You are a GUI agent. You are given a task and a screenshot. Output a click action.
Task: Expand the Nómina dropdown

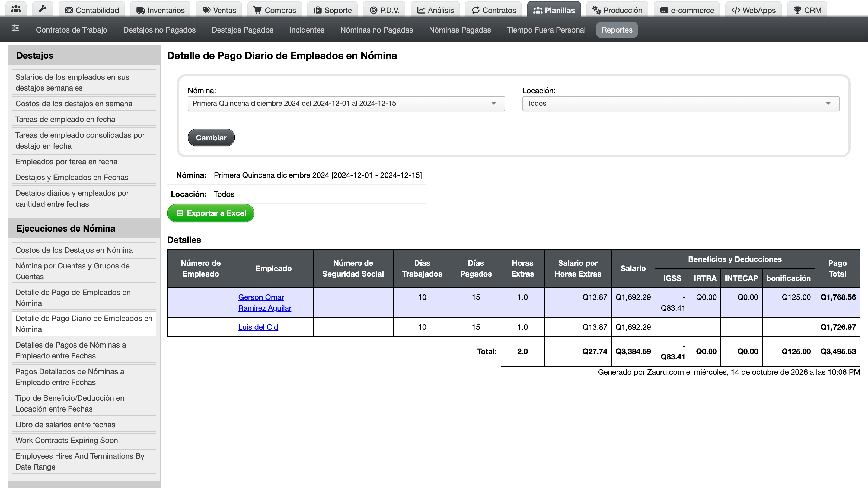pyautogui.click(x=346, y=103)
